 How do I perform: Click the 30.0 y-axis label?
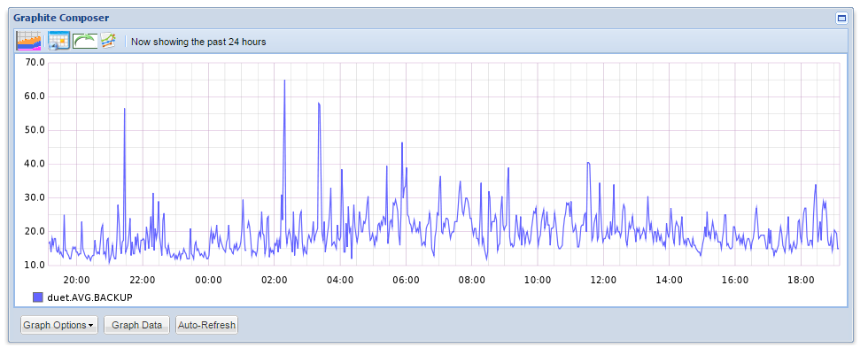(x=35, y=197)
